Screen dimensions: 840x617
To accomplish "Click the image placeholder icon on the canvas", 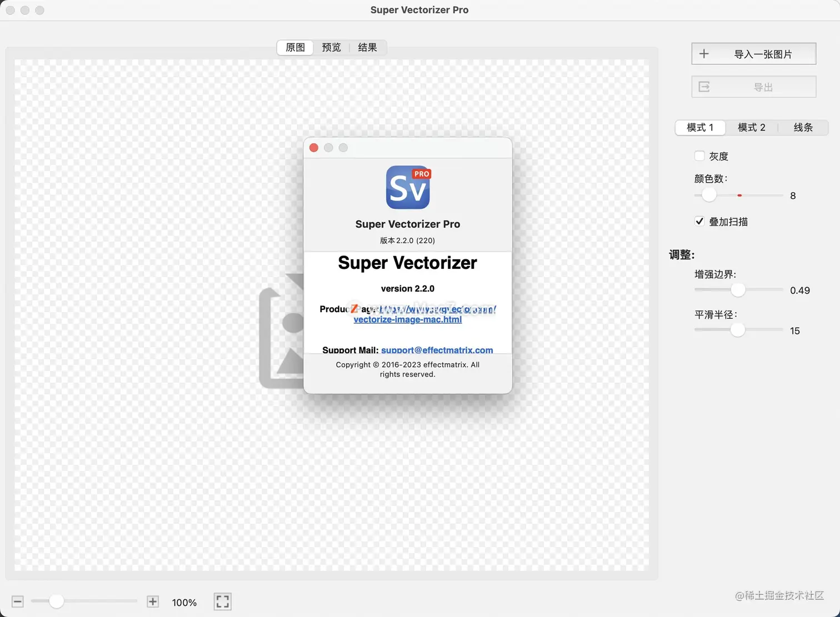I will point(282,331).
